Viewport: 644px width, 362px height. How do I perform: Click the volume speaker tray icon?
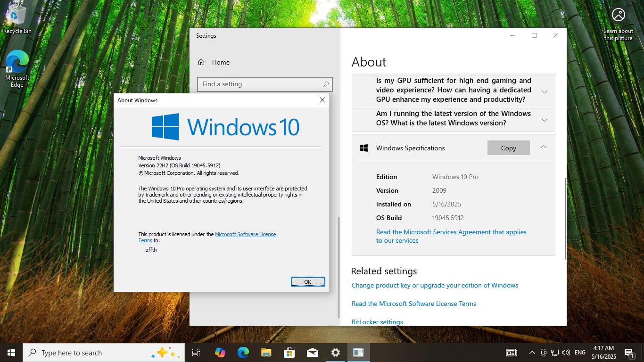[x=566, y=353]
